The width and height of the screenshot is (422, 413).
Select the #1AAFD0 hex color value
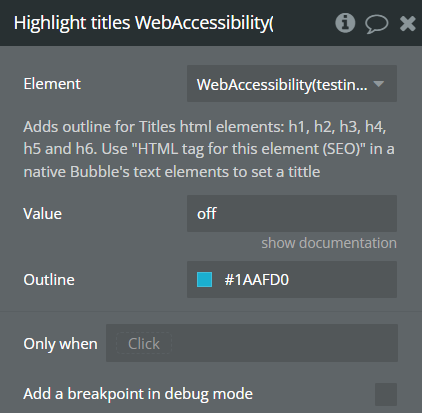click(257, 280)
